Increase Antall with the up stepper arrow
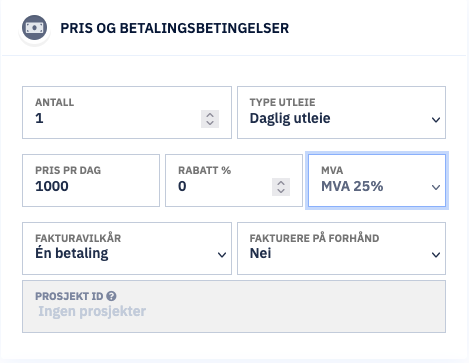This screenshot has height=363, width=469. click(x=210, y=115)
